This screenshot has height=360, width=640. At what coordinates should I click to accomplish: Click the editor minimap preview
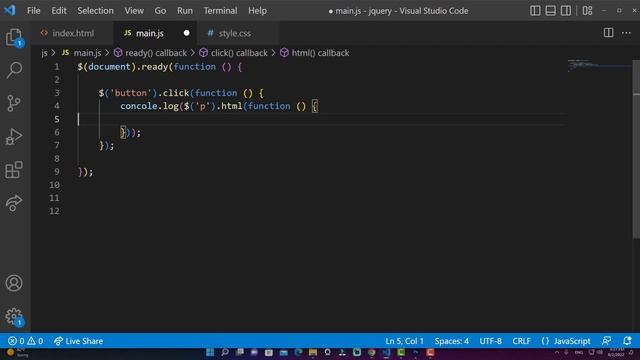pos(599,65)
